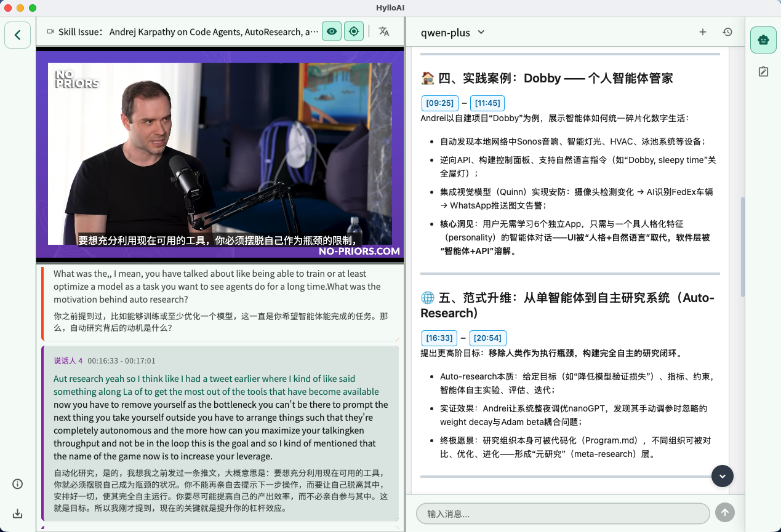Click the 说话人 4 speaker label
The image size is (781, 532).
click(x=68, y=361)
